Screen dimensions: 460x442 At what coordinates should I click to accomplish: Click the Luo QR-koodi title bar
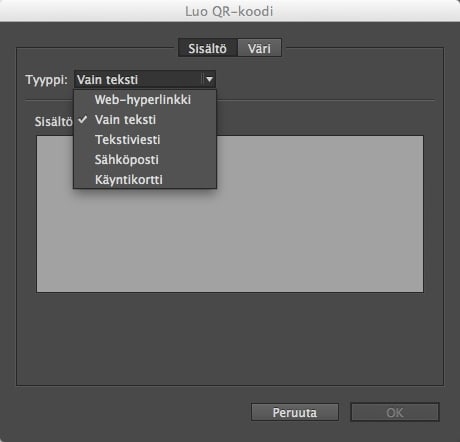pos(230,11)
